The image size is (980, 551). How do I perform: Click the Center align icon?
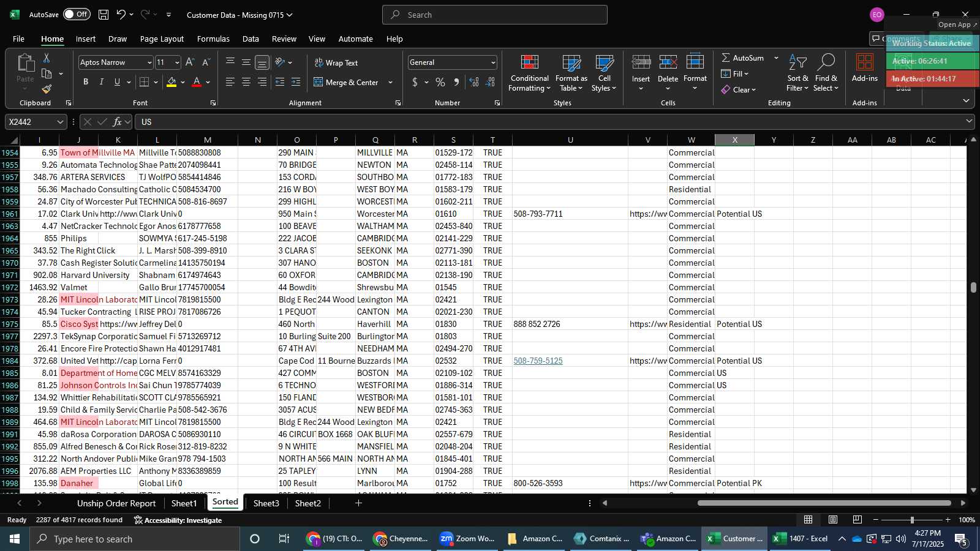tap(246, 82)
